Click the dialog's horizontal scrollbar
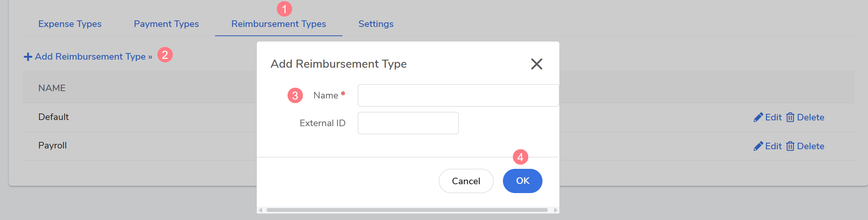Image resolution: width=868 pixels, height=220 pixels. 407,210
